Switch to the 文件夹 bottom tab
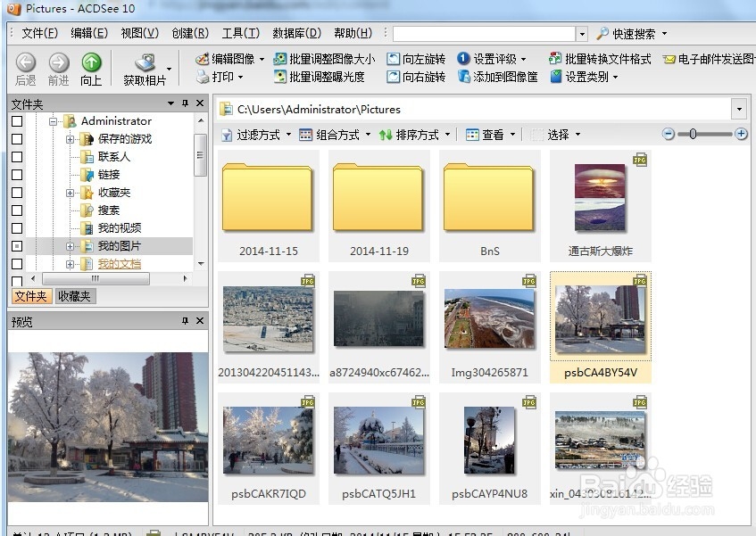The width and height of the screenshot is (756, 536). (31, 296)
